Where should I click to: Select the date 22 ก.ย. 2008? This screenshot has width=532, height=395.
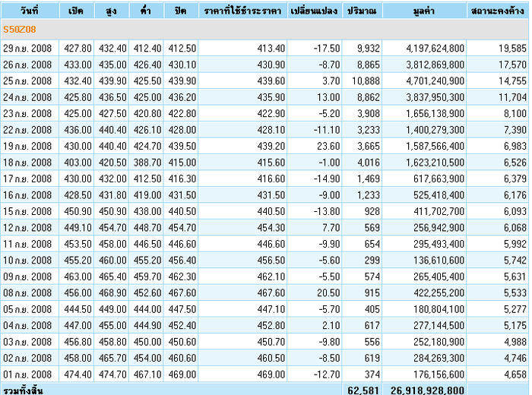tap(27, 130)
